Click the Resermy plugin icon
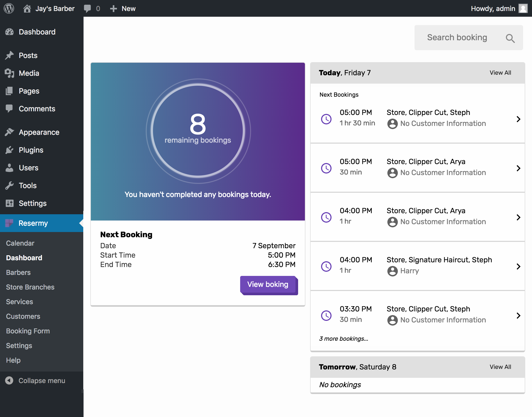 9,223
